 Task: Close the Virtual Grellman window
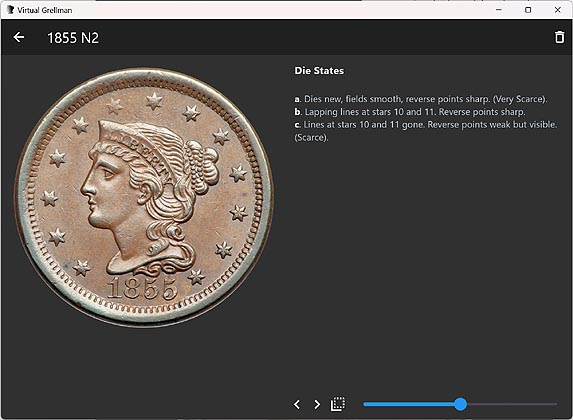[558, 10]
